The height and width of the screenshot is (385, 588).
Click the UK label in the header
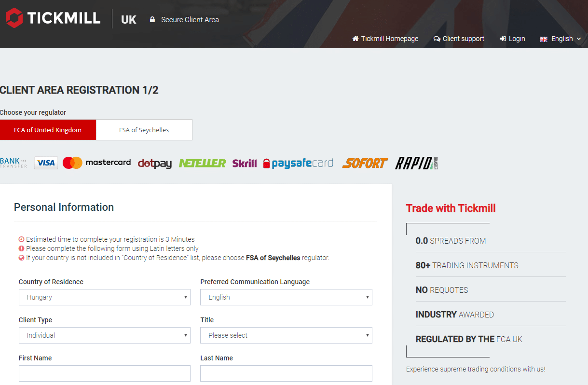[129, 20]
